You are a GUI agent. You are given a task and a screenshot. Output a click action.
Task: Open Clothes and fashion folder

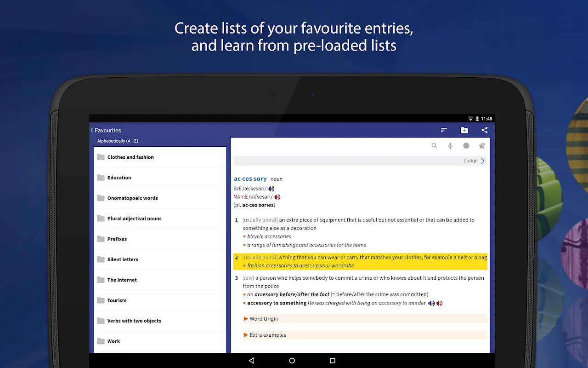coord(160,157)
